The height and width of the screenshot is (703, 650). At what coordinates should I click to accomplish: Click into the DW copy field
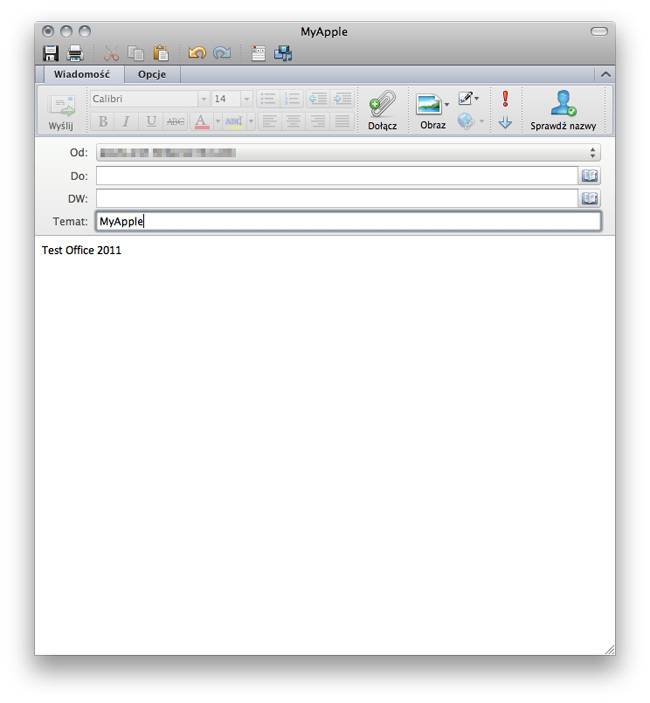[x=337, y=198]
